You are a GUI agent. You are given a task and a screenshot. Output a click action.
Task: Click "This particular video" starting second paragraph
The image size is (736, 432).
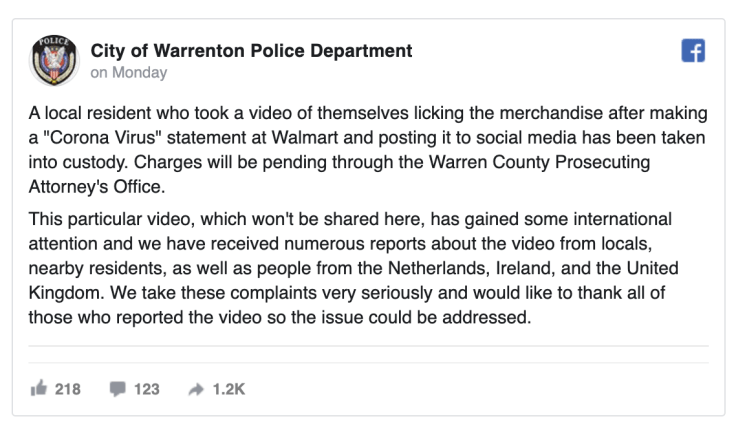(103, 219)
